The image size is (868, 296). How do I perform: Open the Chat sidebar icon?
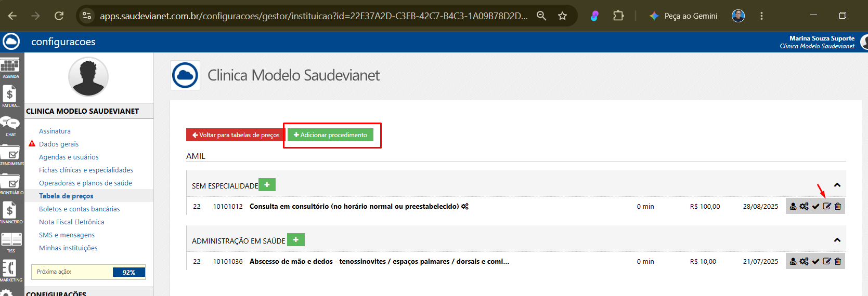click(10, 126)
